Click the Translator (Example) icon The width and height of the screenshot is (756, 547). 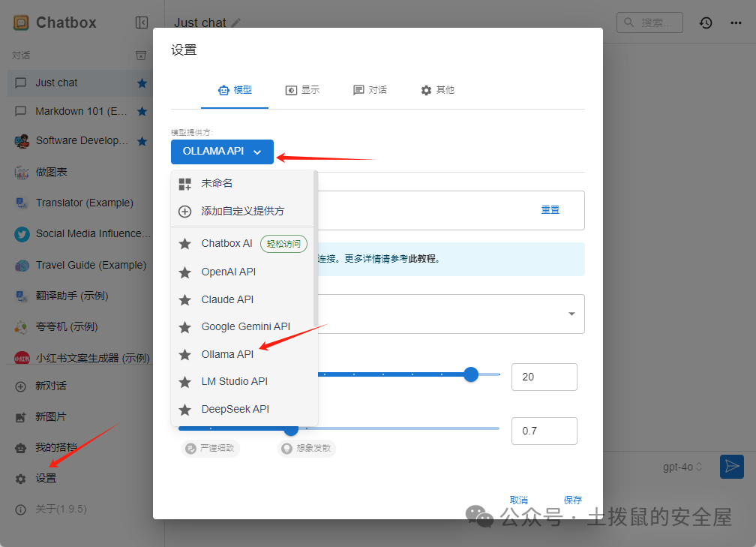pos(21,203)
